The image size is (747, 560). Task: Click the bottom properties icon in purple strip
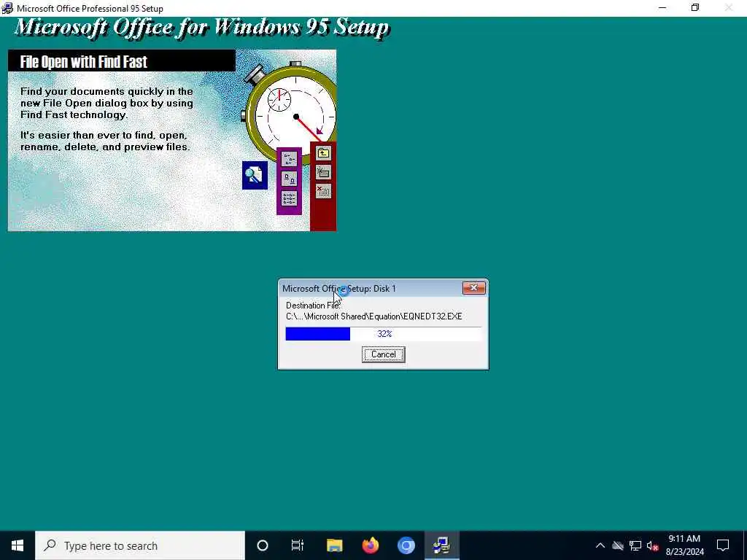click(x=289, y=198)
